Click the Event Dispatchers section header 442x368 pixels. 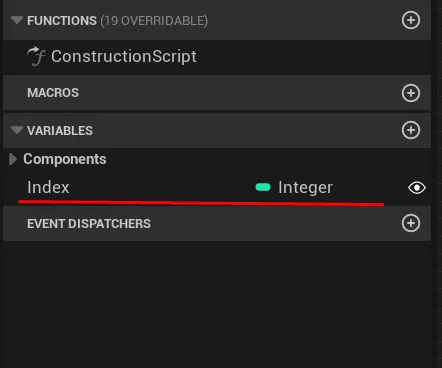(217, 223)
